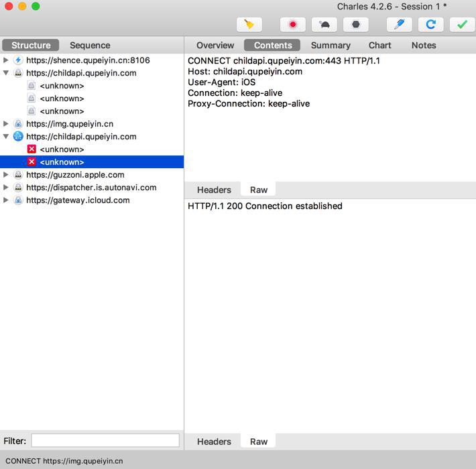The width and height of the screenshot is (476, 469).
Task: Select request pane Raw tab
Action: pyautogui.click(x=259, y=190)
